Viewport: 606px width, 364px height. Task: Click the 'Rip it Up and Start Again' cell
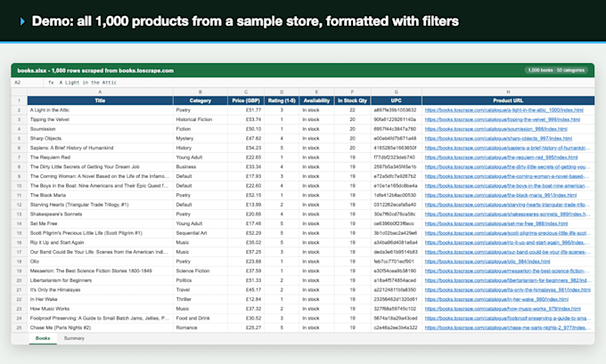tap(100, 242)
